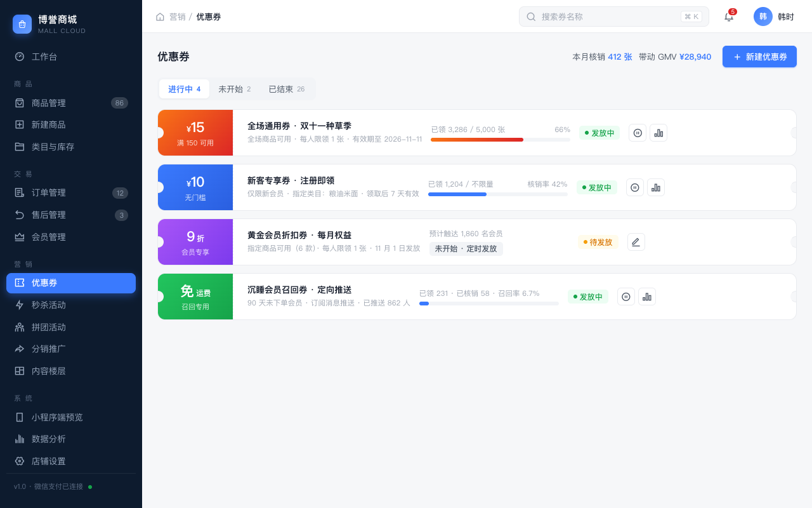This screenshot has width=812, height=508.
Task: Click the 本月核销 412 张 figure
Action: coord(603,57)
